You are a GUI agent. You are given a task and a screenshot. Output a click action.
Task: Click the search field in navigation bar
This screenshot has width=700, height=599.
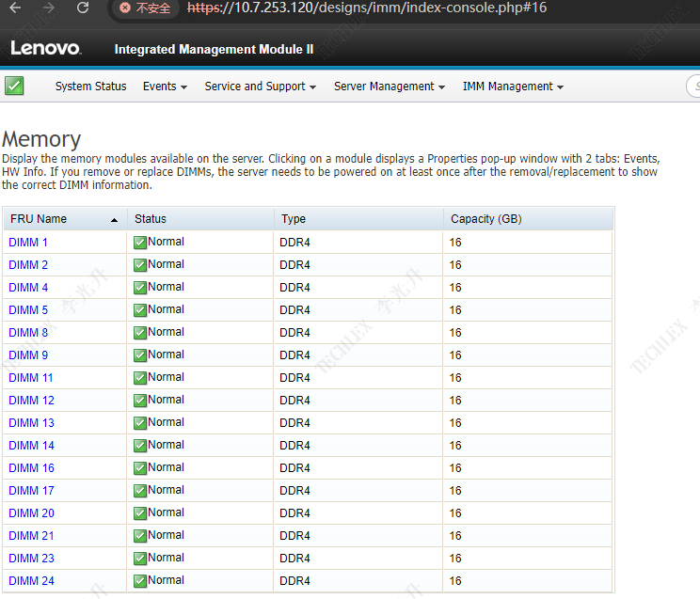pyautogui.click(x=692, y=86)
